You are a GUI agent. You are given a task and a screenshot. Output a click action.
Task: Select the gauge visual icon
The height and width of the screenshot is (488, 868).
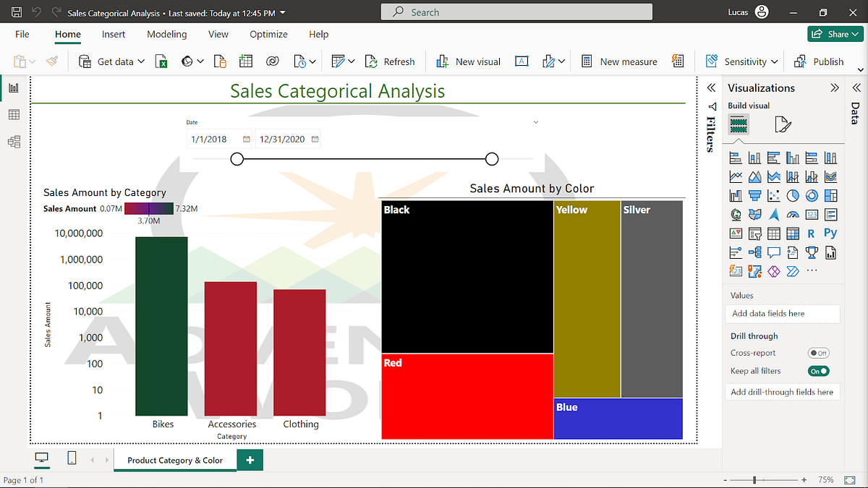coord(793,214)
